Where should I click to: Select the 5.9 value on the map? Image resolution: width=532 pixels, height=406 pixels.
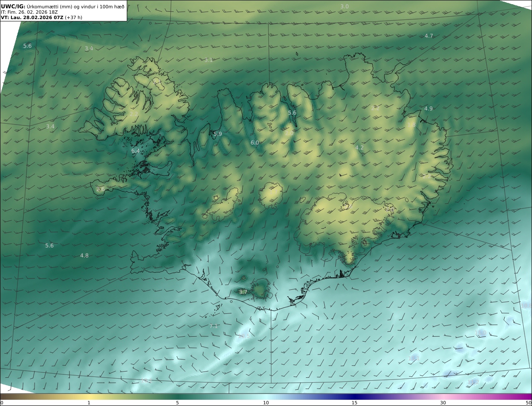pos(217,134)
